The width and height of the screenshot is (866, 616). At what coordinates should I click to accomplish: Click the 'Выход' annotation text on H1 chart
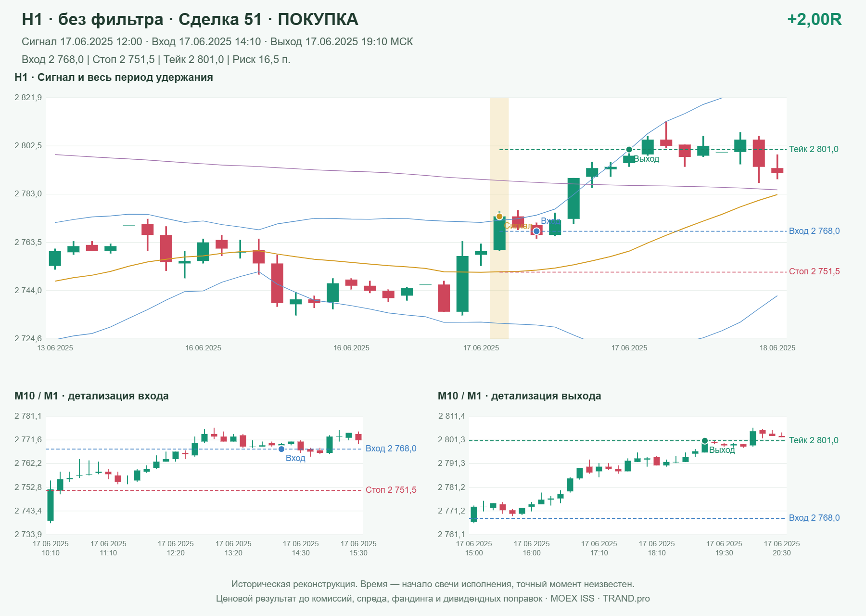(646, 159)
